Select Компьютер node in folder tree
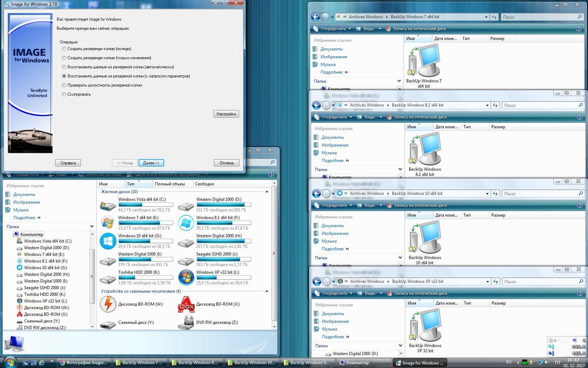588x368 pixels. coord(31,234)
